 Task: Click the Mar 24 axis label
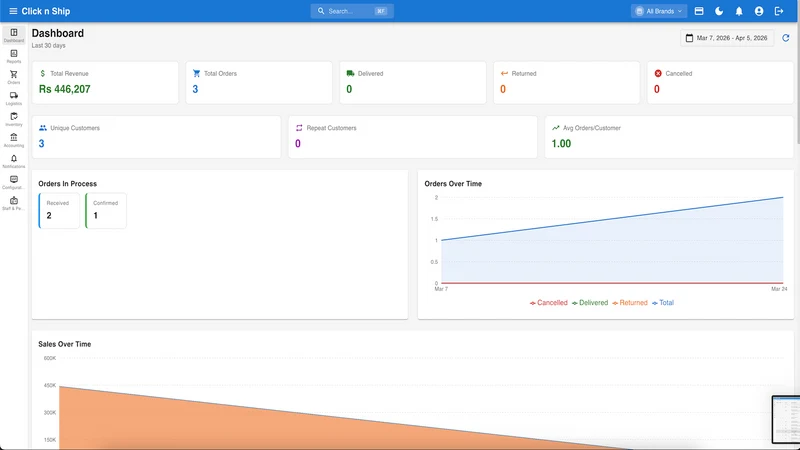pyautogui.click(x=779, y=289)
